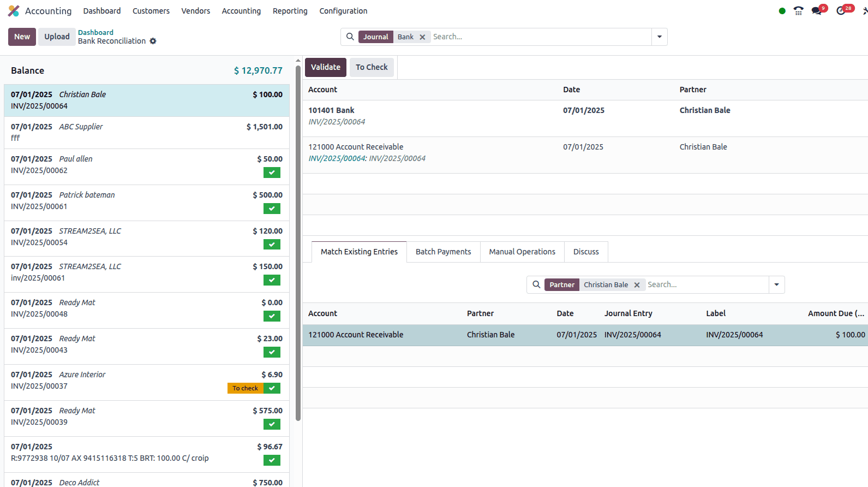Remove the Bank journal filter

[x=422, y=37]
